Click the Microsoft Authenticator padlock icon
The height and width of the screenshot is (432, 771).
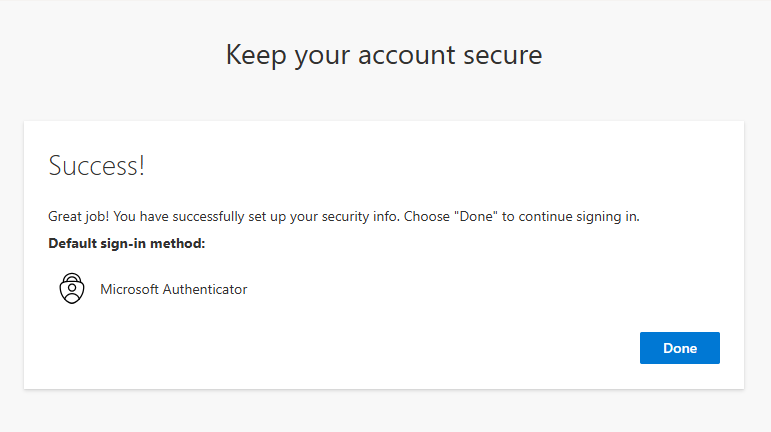(72, 289)
